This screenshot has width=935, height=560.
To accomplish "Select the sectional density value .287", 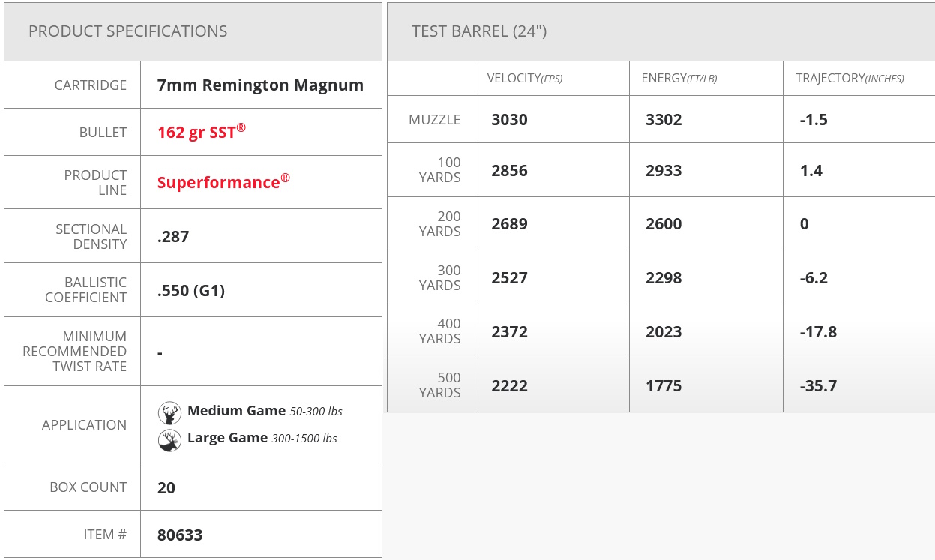I will coord(173,237).
